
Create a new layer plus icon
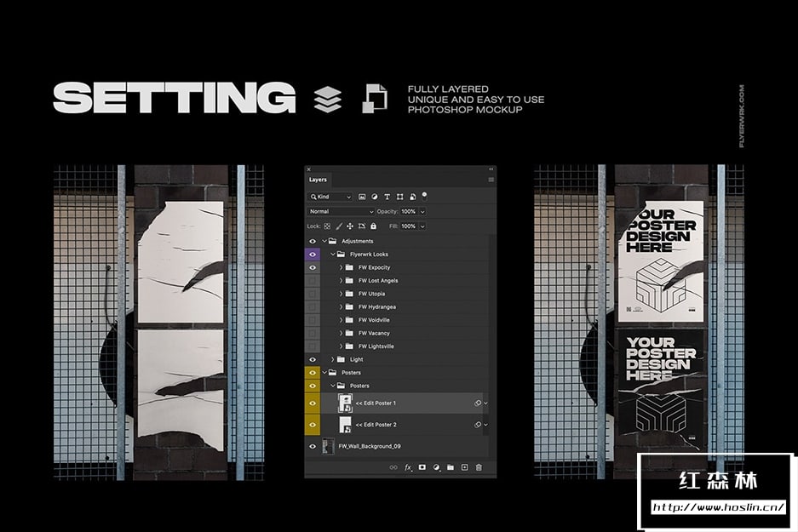pos(465,467)
